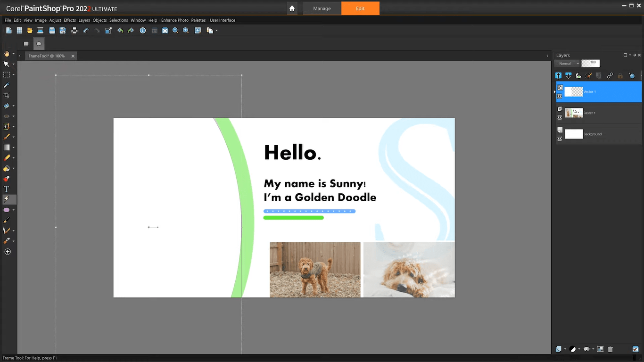The width and height of the screenshot is (644, 362).
Task: Click the Resize image icon
Action: point(108,31)
